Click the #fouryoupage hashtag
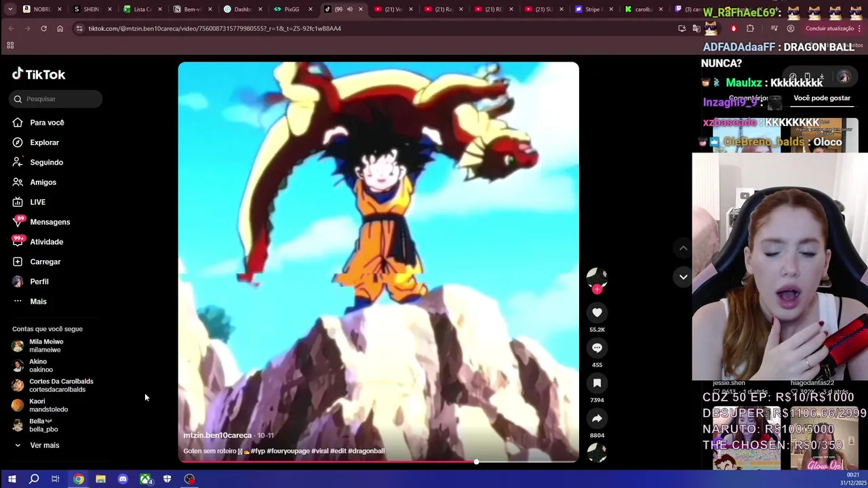The width and height of the screenshot is (868, 488). [x=288, y=451]
